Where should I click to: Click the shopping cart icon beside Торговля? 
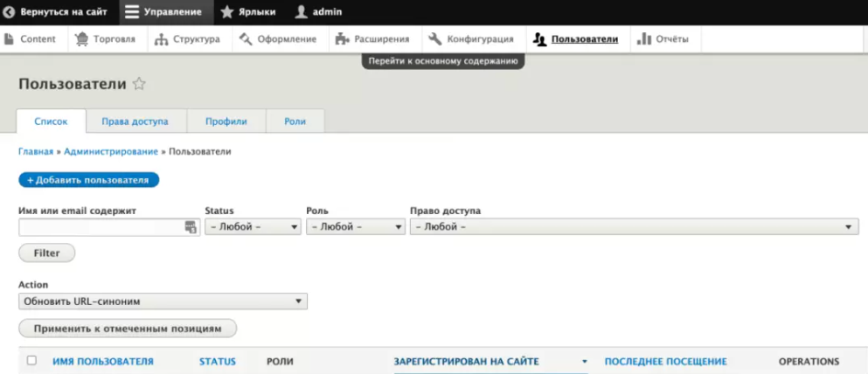82,39
